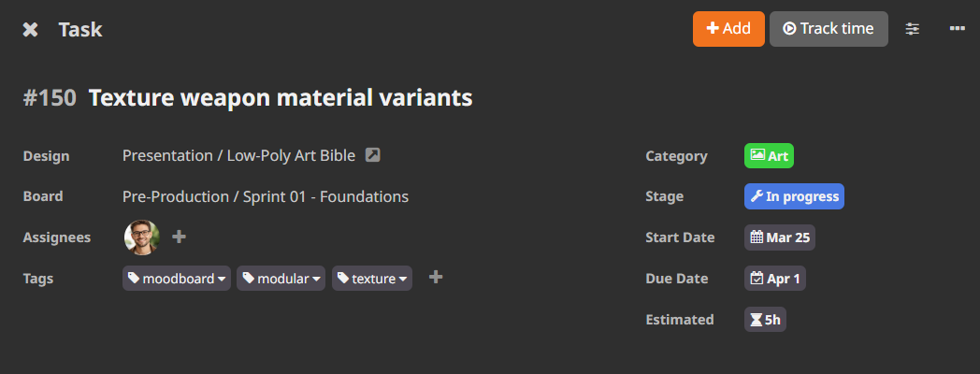Open the Low-Poly Art Bible external link icon
This screenshot has width=980, height=374.
(x=372, y=155)
